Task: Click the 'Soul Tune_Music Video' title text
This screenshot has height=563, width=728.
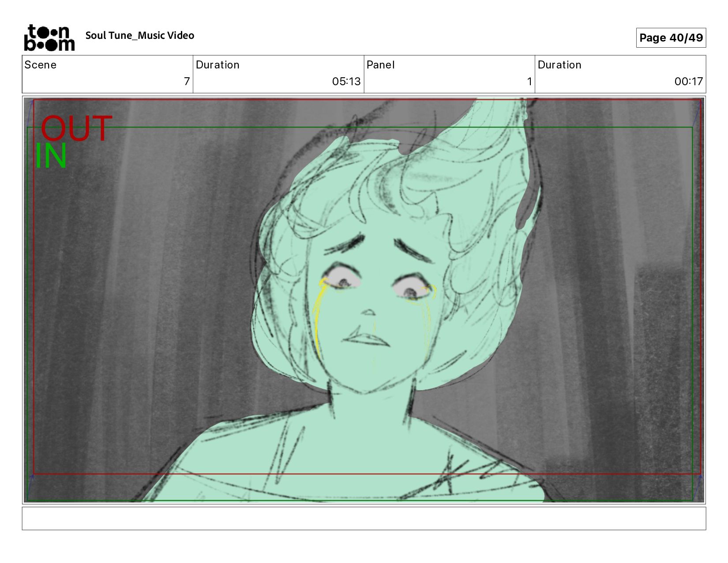Action: tap(140, 35)
